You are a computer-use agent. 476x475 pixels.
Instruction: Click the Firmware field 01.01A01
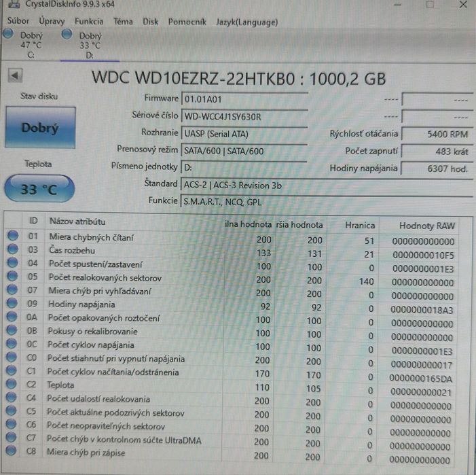(244, 99)
